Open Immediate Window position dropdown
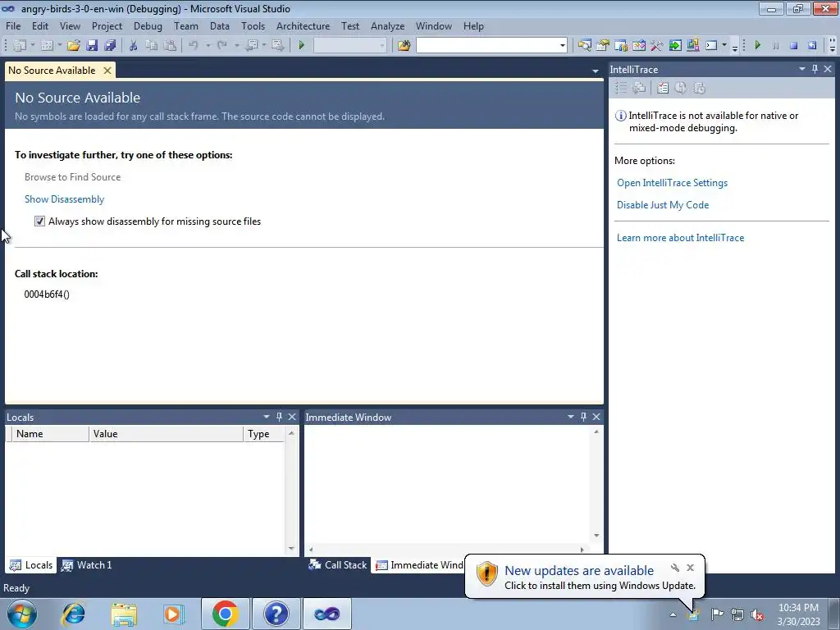The image size is (840, 630). pos(571,417)
